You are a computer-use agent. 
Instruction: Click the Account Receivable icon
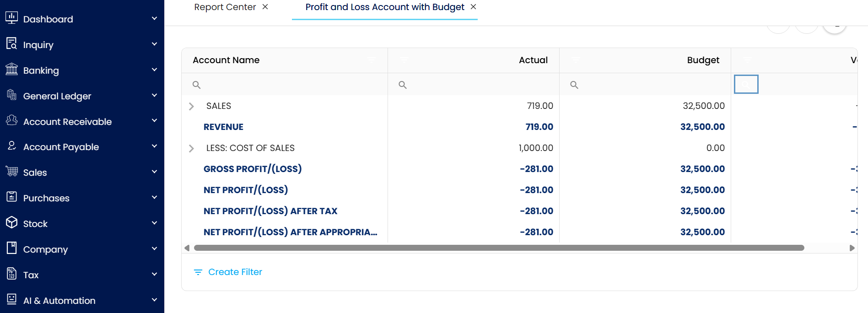click(11, 121)
